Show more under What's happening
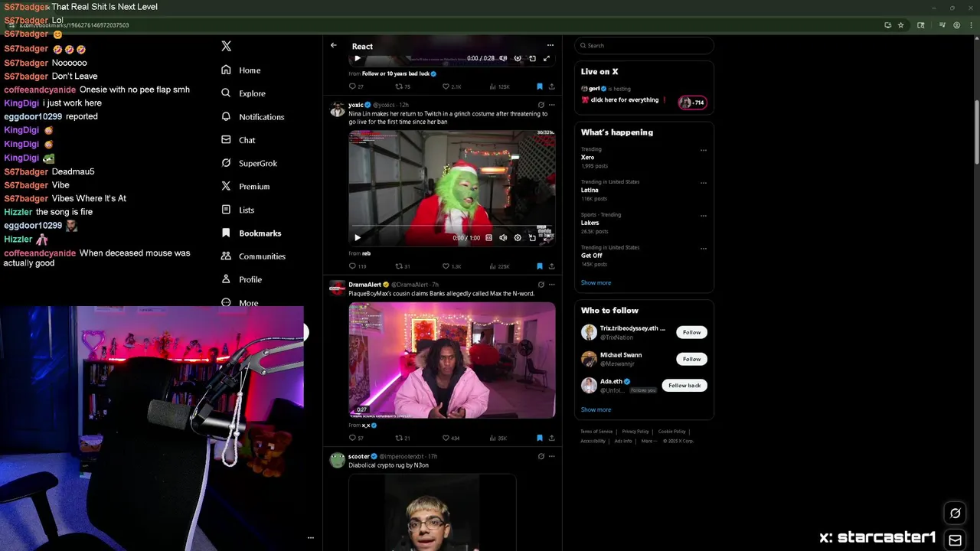Image resolution: width=980 pixels, height=551 pixels. pyautogui.click(x=596, y=282)
